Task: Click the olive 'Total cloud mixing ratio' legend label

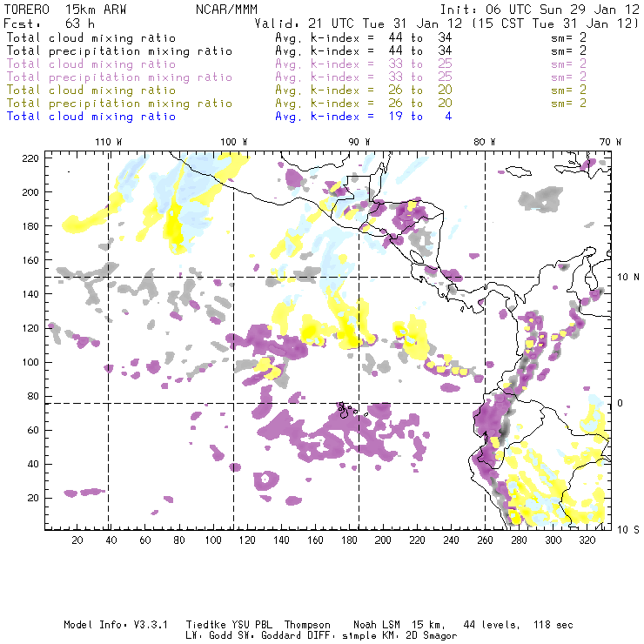Action: point(91,90)
